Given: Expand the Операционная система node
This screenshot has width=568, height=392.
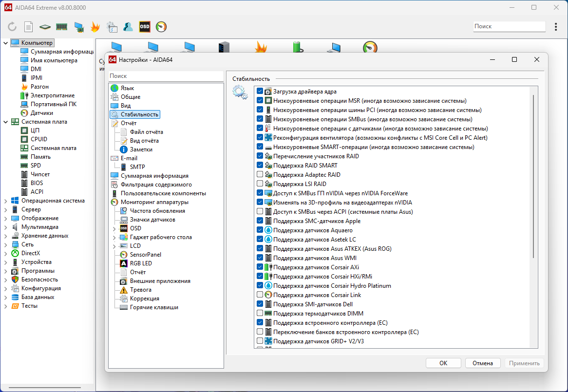Looking at the screenshot, I should coord(5,201).
